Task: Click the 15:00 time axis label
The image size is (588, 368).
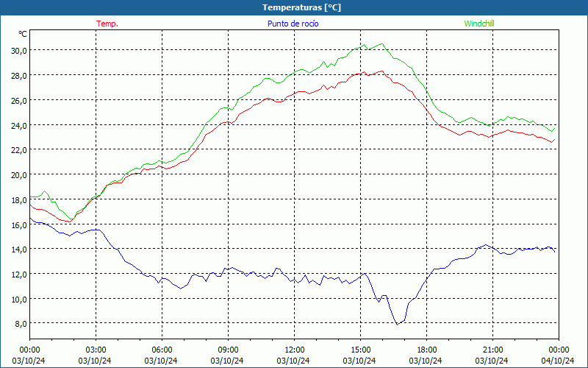Action: coord(360,350)
